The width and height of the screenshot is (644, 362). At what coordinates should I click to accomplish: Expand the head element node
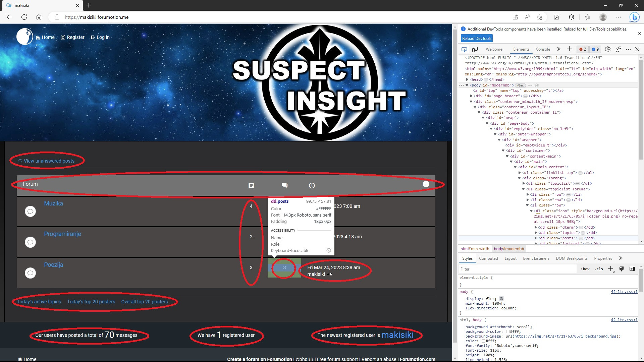pos(467,79)
